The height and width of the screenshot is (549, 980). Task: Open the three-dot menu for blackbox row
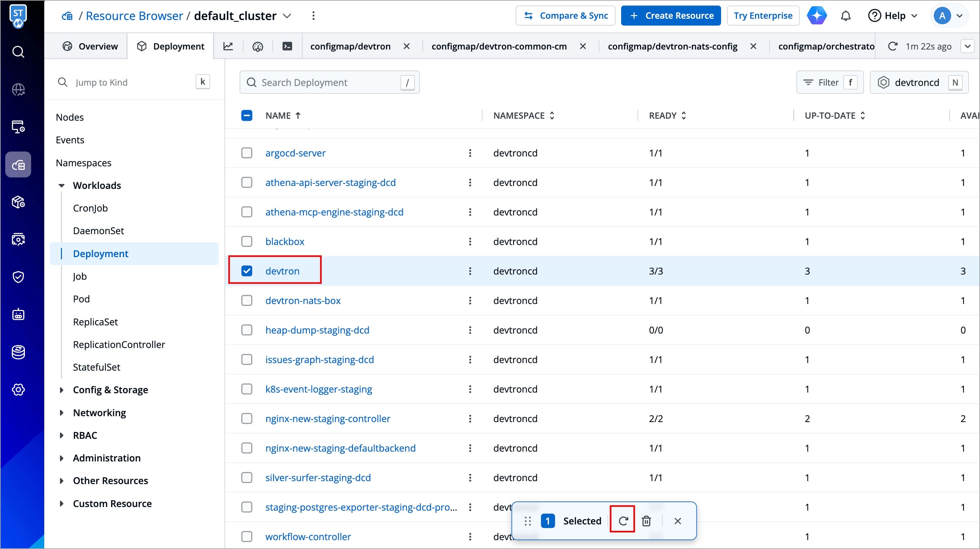tap(470, 241)
